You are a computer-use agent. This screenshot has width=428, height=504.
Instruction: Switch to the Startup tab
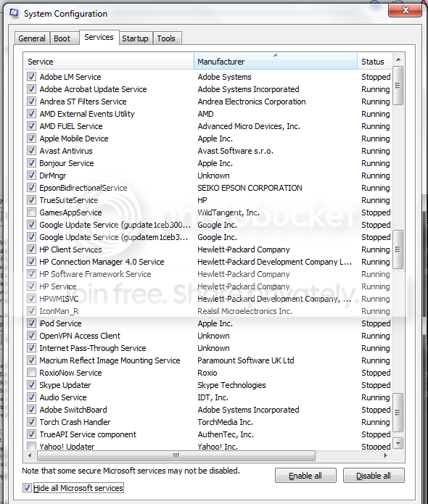(135, 38)
